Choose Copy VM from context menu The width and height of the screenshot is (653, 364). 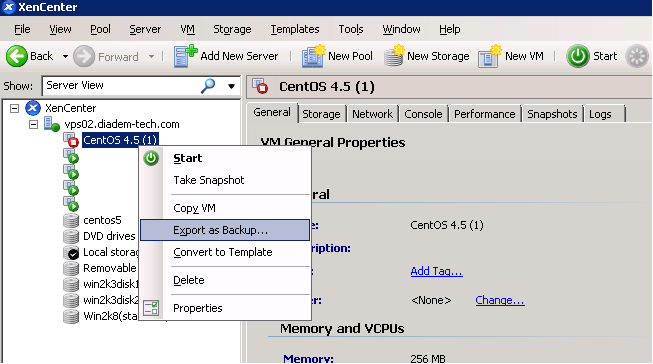tap(225, 208)
